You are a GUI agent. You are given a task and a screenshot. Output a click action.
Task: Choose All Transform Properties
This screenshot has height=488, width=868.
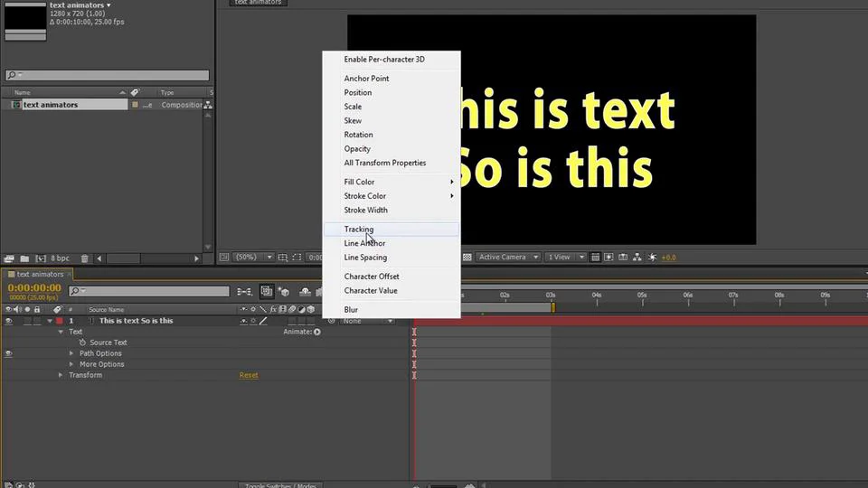tap(392, 163)
